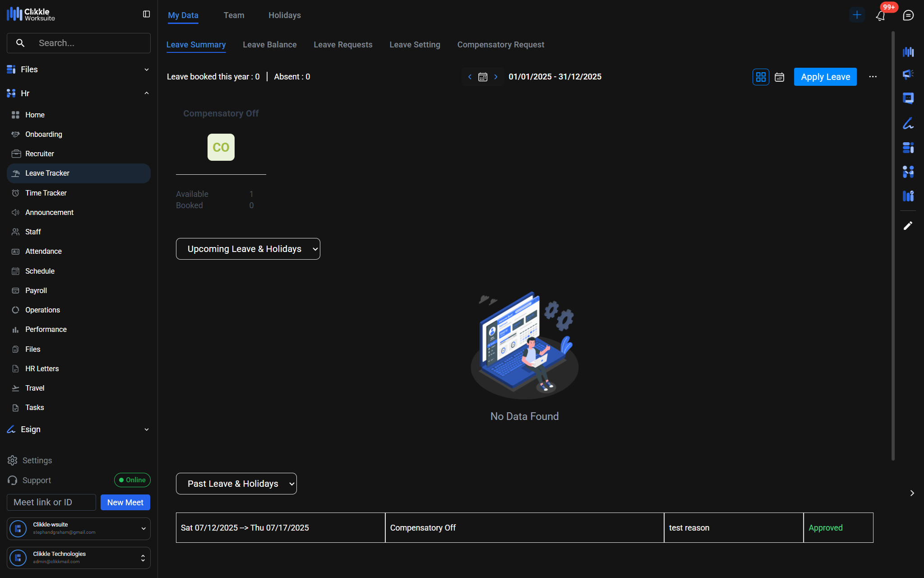The width and height of the screenshot is (924, 578).
Task: Open the Holidays top tab
Action: (x=284, y=15)
